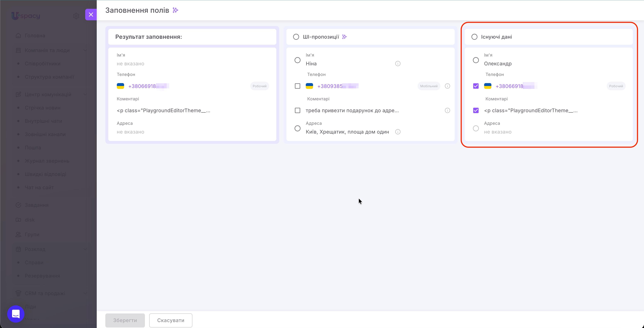Click phone link +38066918 in result column
Screen dimensions: 644x328
coord(149,86)
